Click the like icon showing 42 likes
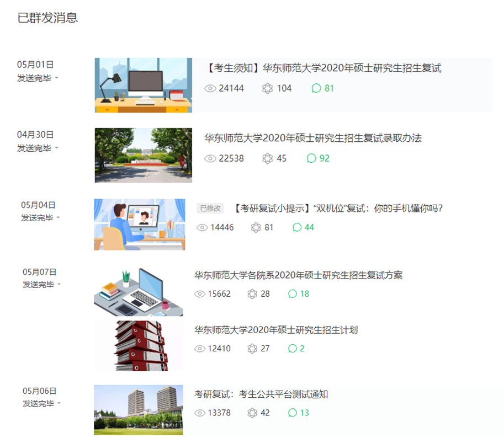The image size is (504, 438). 252,413
